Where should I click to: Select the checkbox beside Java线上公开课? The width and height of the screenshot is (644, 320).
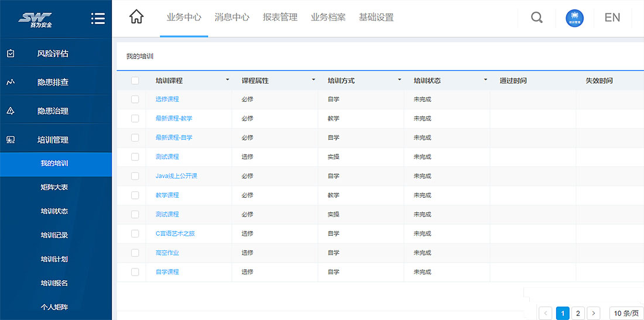point(135,176)
